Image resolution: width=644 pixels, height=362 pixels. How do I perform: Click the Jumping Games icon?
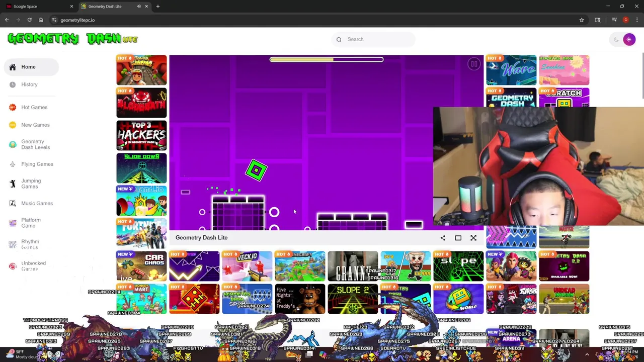pos(13,184)
